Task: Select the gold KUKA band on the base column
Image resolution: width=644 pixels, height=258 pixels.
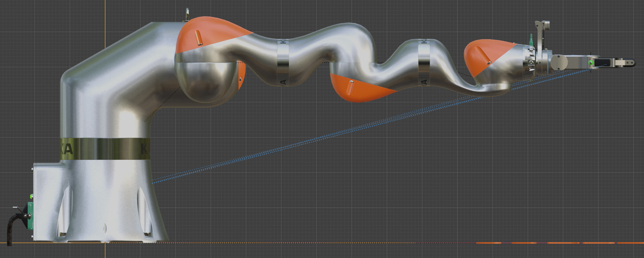Action: click(105, 149)
